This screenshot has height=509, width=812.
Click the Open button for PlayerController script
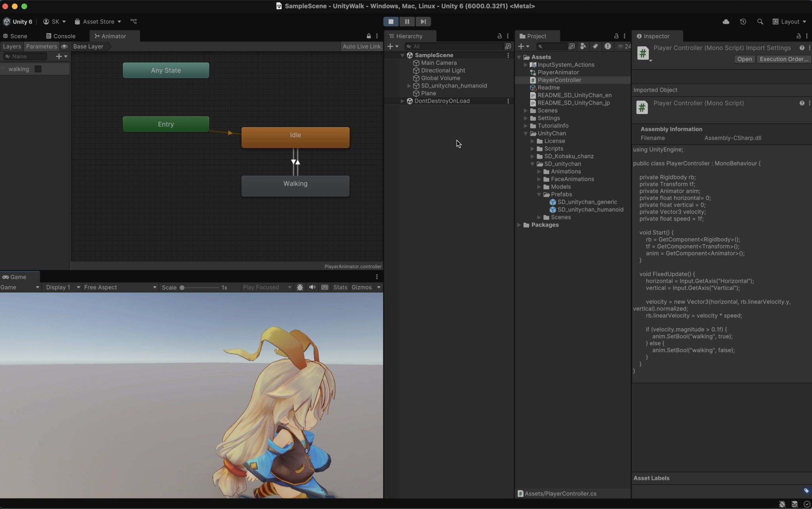coord(744,59)
